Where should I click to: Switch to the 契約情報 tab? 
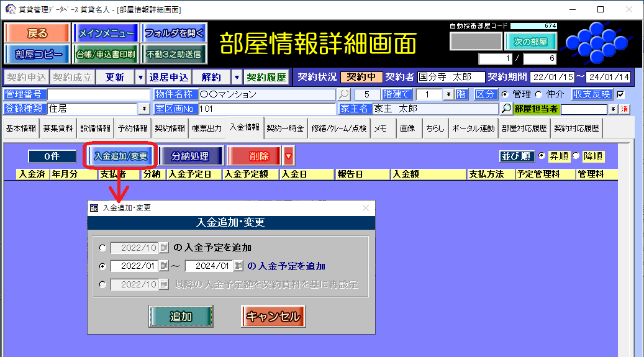170,129
